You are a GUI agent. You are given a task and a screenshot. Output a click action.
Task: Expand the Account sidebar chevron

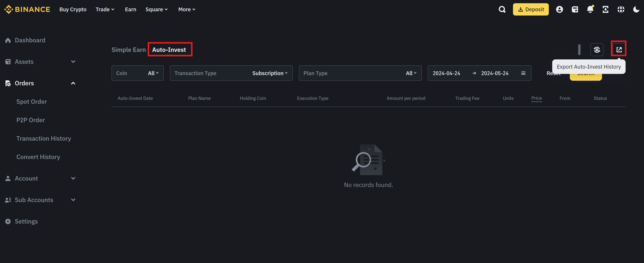coord(73,178)
